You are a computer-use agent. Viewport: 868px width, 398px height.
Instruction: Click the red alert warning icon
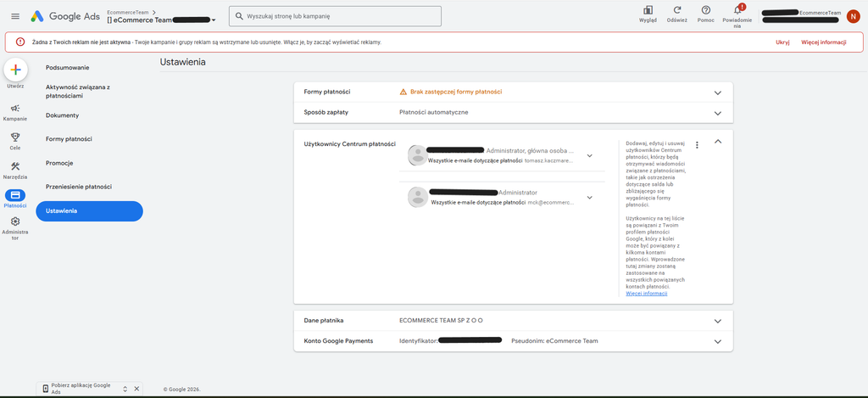click(20, 42)
